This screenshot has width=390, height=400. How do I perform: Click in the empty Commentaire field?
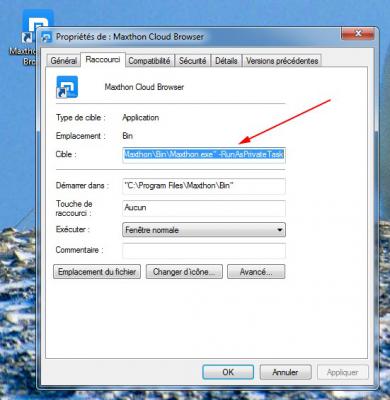(x=204, y=251)
